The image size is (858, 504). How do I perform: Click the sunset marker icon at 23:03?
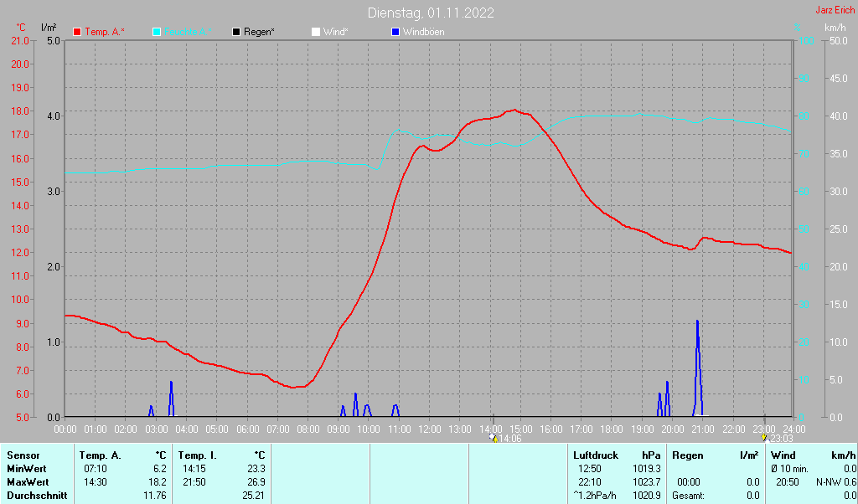[x=764, y=437]
